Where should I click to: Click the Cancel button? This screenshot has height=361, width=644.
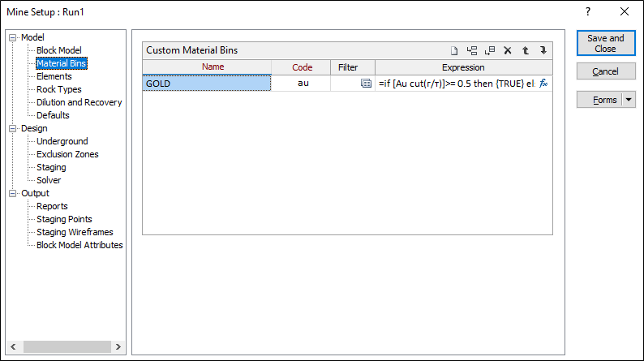(x=606, y=71)
